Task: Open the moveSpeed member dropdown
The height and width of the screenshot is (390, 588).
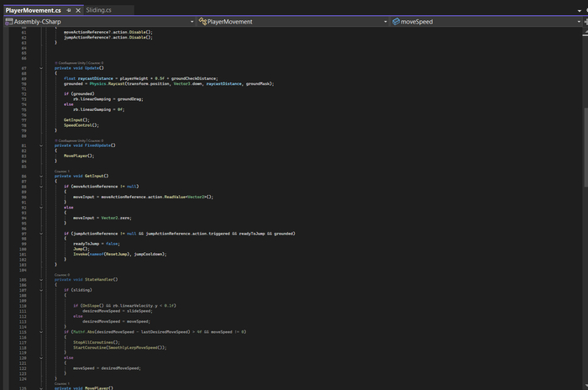Action: 583,22
